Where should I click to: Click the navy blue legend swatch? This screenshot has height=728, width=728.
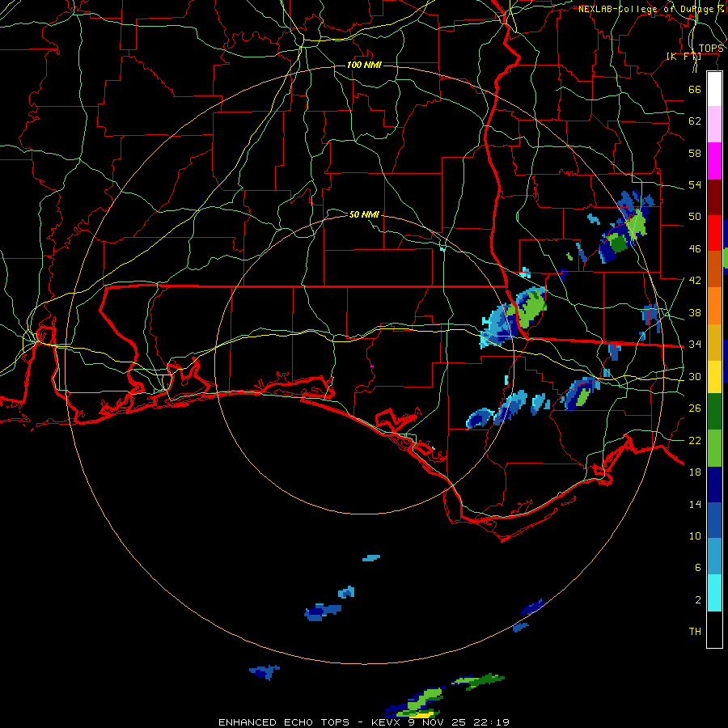click(x=714, y=485)
